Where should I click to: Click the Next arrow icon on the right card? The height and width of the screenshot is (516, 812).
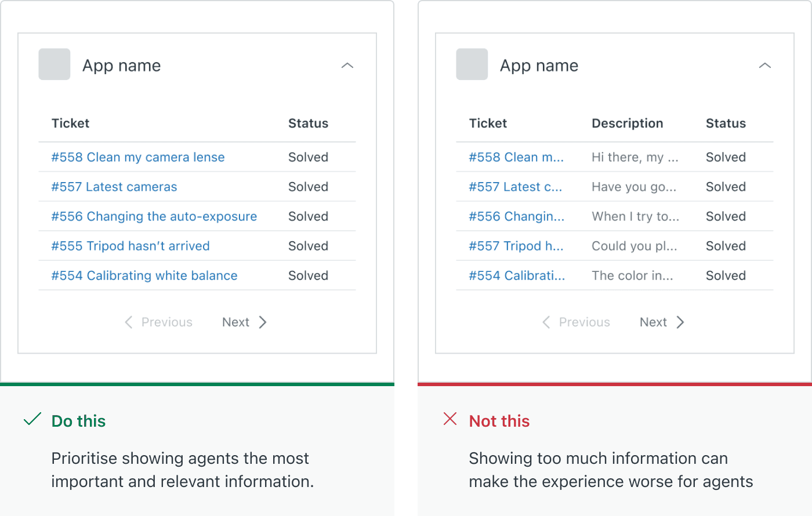680,322
